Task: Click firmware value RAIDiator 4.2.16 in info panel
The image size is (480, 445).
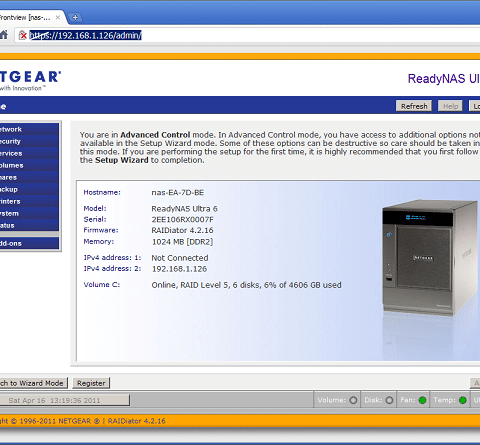Action: click(182, 230)
